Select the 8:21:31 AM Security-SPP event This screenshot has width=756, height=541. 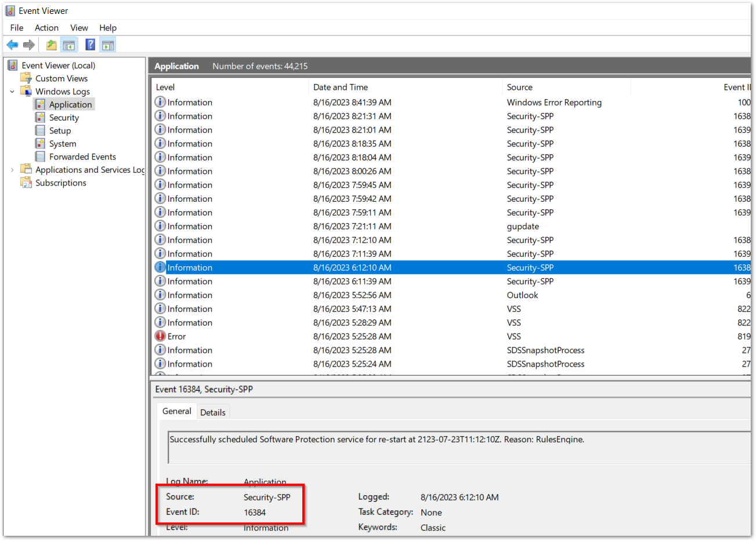click(451, 116)
